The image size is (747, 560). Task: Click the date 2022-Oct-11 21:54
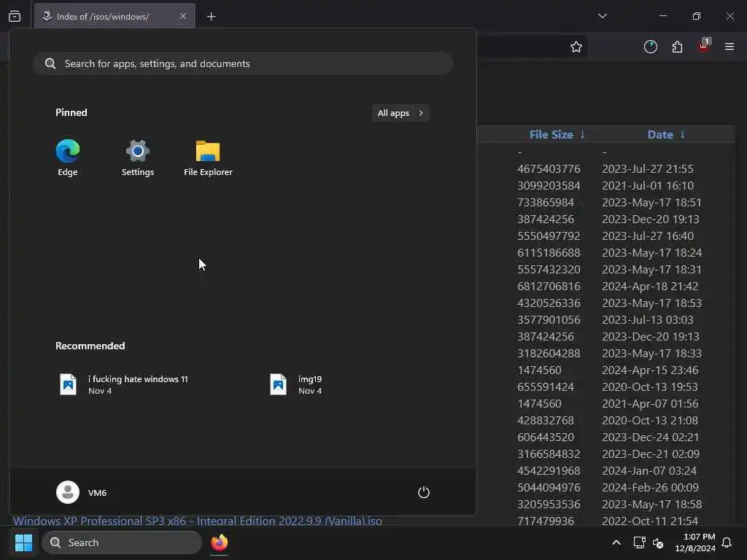(x=650, y=521)
